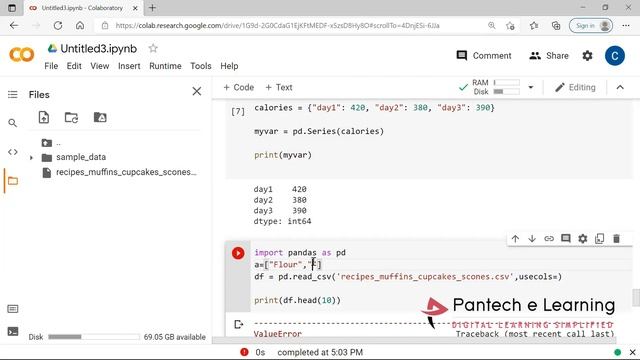The image size is (640, 360).
Task: Open the Edit menu
Action: tap(74, 66)
